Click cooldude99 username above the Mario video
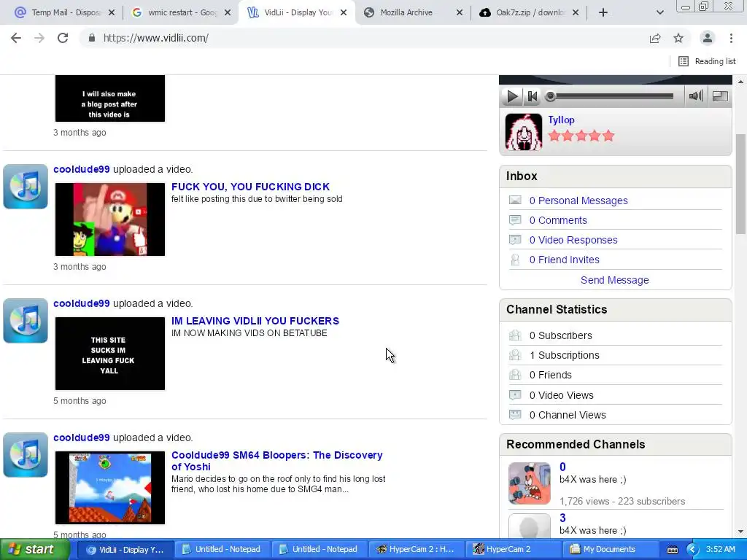747x560 pixels. coord(82,169)
